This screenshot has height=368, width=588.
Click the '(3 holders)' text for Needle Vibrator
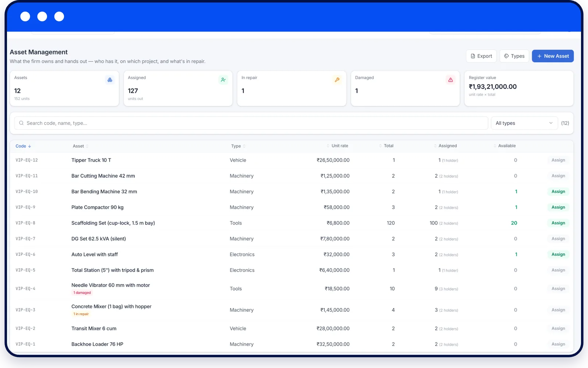pyautogui.click(x=449, y=289)
